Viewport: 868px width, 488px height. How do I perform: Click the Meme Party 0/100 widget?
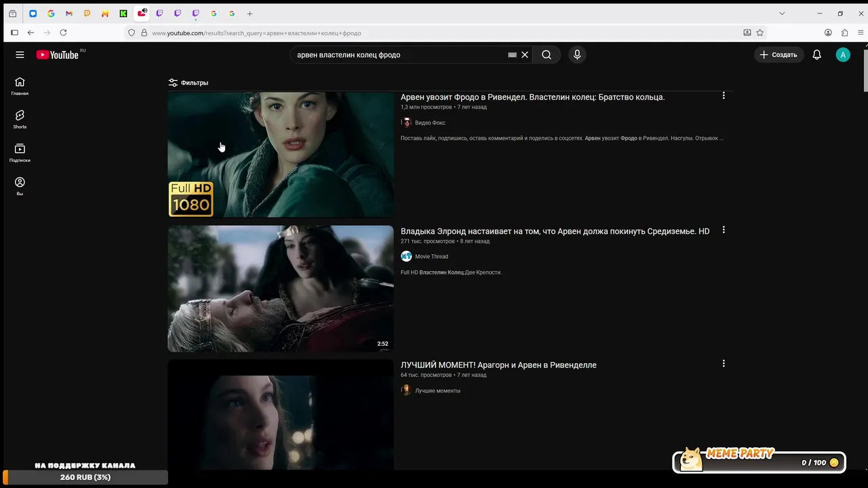(759, 462)
